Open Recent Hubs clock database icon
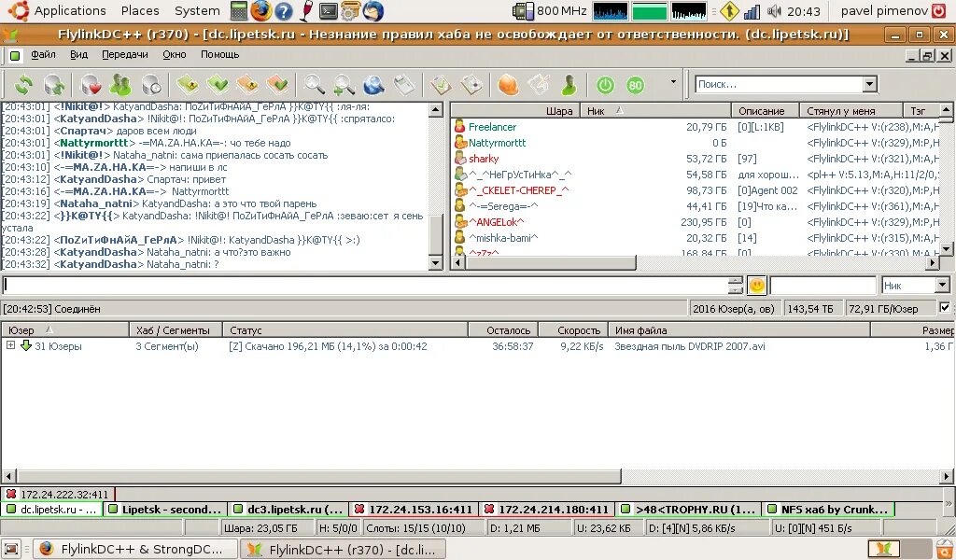The height and width of the screenshot is (560, 956). coord(151,85)
